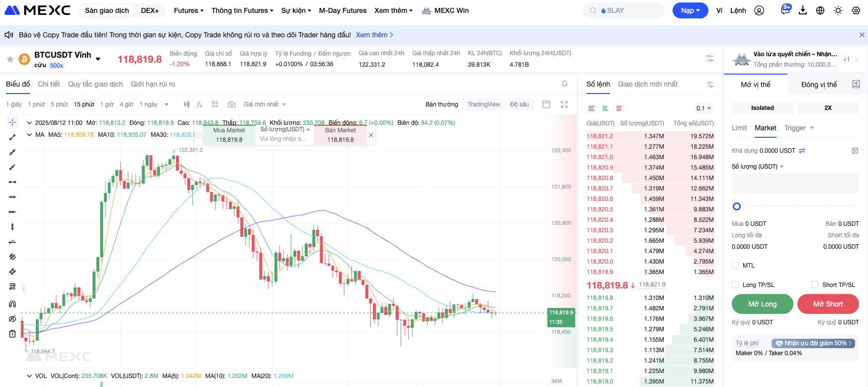This screenshot has width=868, height=387.
Task: Switch to the Chi tiết tab
Action: coord(49,84)
